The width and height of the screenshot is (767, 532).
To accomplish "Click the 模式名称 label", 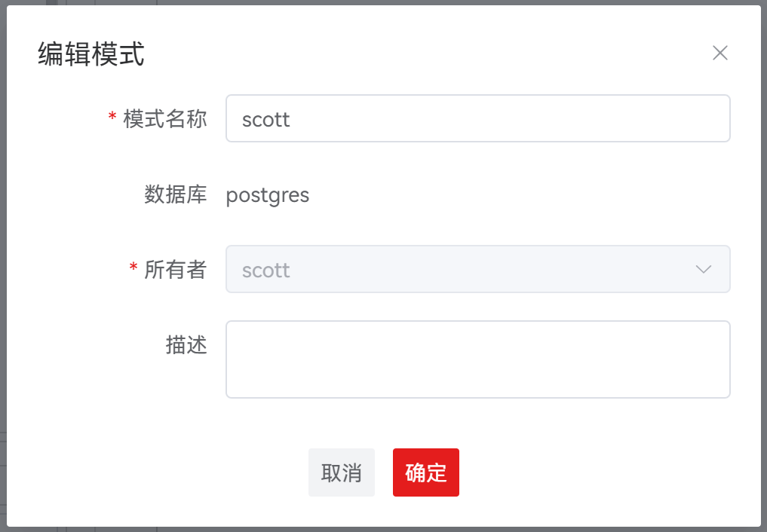I will point(165,119).
